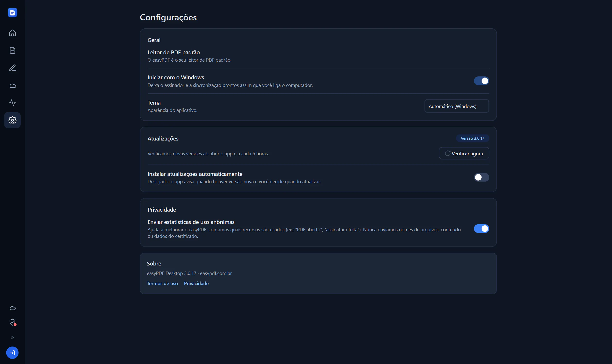The image size is (612, 364).
Task: Expand the sidebar with double chevron
Action: (12, 338)
